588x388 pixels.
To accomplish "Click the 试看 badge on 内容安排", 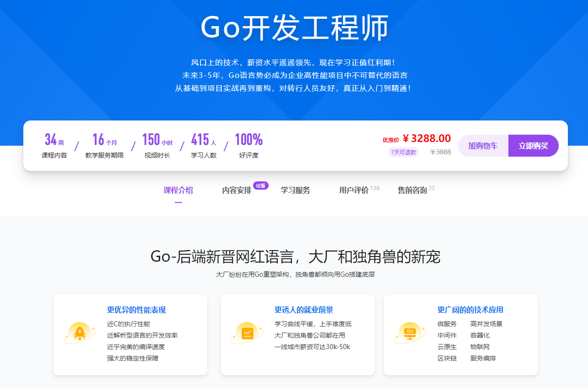I will click(260, 186).
